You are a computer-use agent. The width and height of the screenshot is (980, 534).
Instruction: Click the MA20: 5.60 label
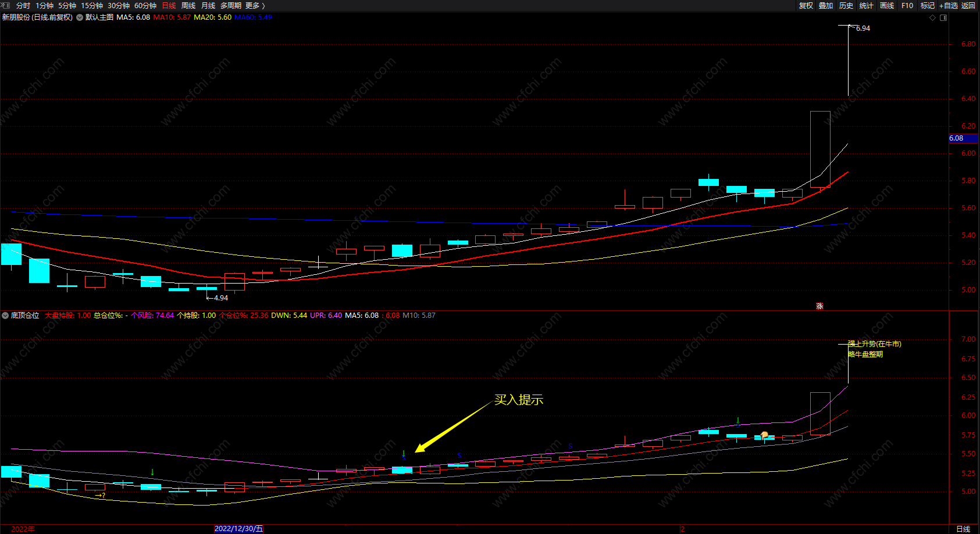(x=212, y=17)
